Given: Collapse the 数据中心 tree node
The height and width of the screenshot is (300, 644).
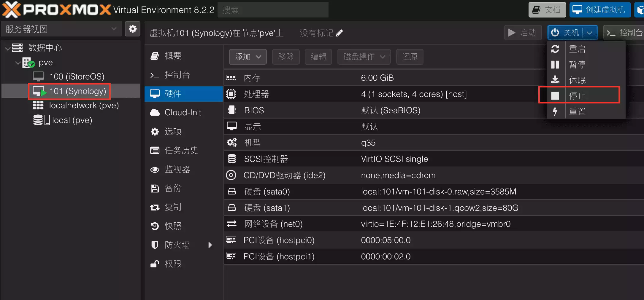Looking at the screenshot, I should (8, 48).
